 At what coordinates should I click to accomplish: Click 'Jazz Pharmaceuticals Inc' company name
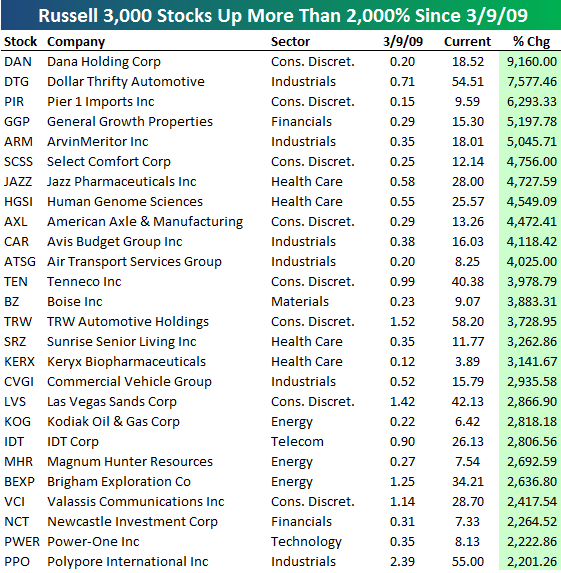pos(122,182)
